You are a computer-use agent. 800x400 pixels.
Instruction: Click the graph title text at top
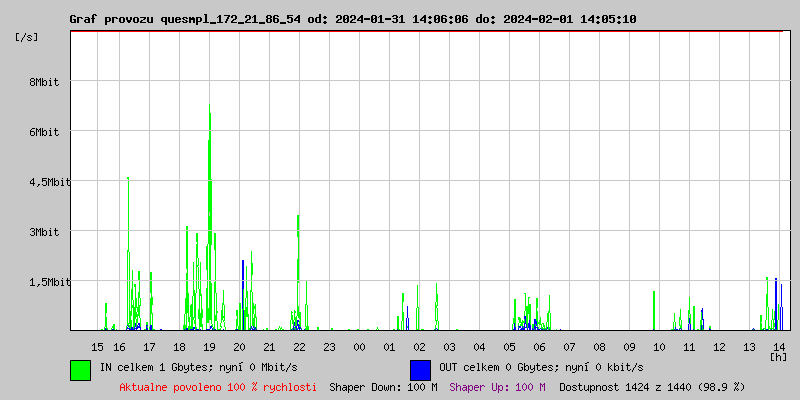click(352, 19)
